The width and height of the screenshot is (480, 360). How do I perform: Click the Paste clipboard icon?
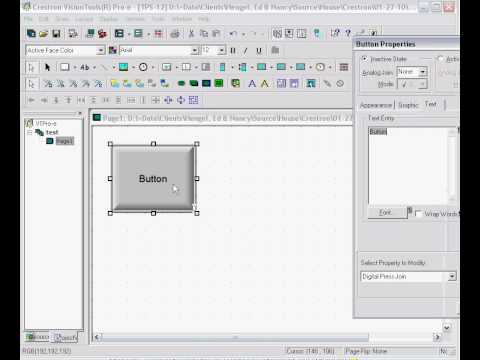tap(216, 33)
